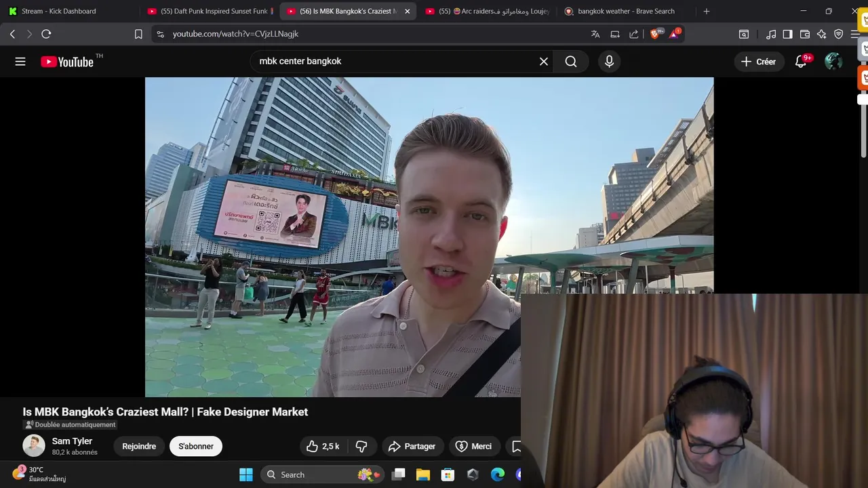Viewport: 868px width, 488px height.
Task: Open Microsoft Store from taskbar
Action: tap(448, 474)
